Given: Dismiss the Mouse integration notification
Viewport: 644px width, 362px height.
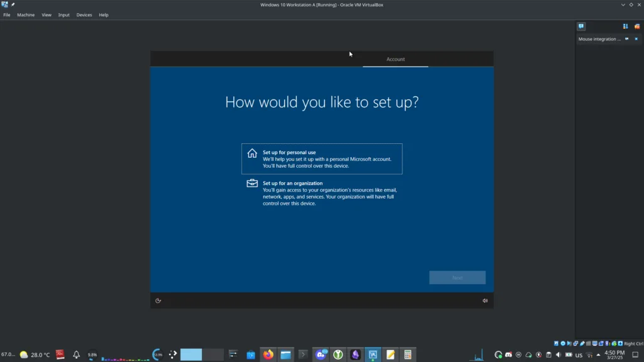Looking at the screenshot, I should [636, 39].
